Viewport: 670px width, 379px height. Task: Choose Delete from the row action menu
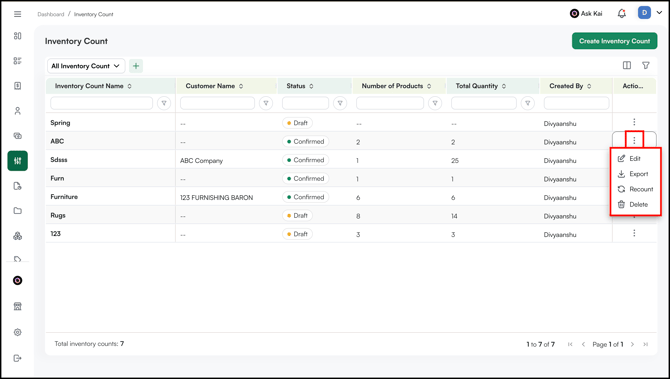(x=635, y=204)
